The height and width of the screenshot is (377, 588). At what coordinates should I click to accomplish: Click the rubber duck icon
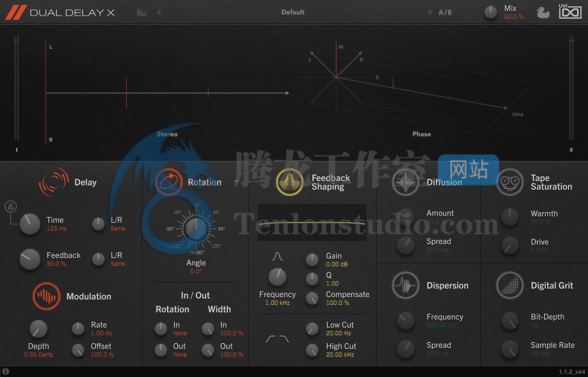543,13
